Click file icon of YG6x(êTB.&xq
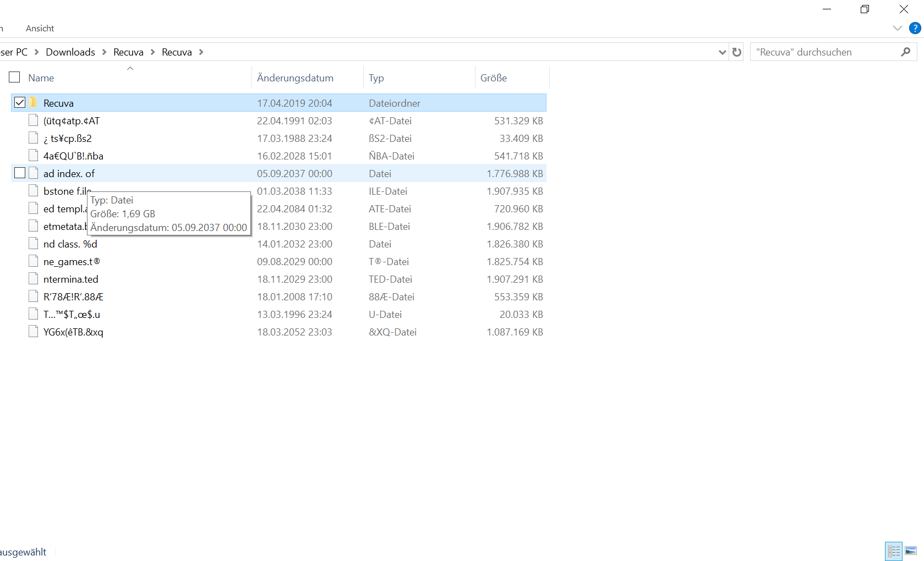 click(x=34, y=332)
